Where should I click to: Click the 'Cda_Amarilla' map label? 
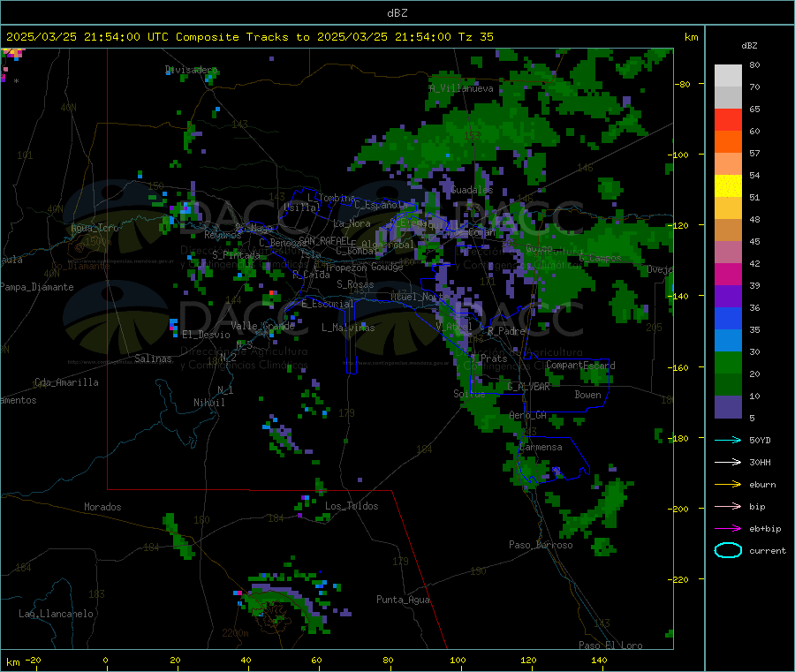tap(66, 382)
